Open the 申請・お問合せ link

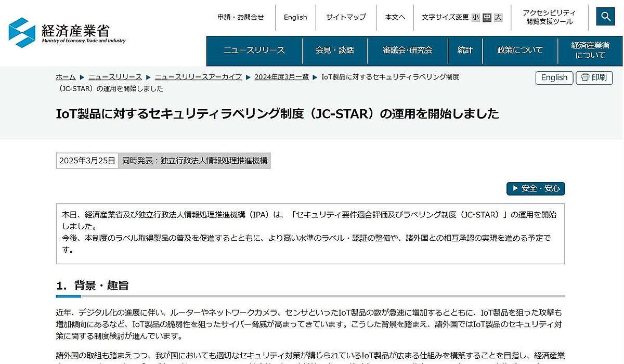coord(240,17)
